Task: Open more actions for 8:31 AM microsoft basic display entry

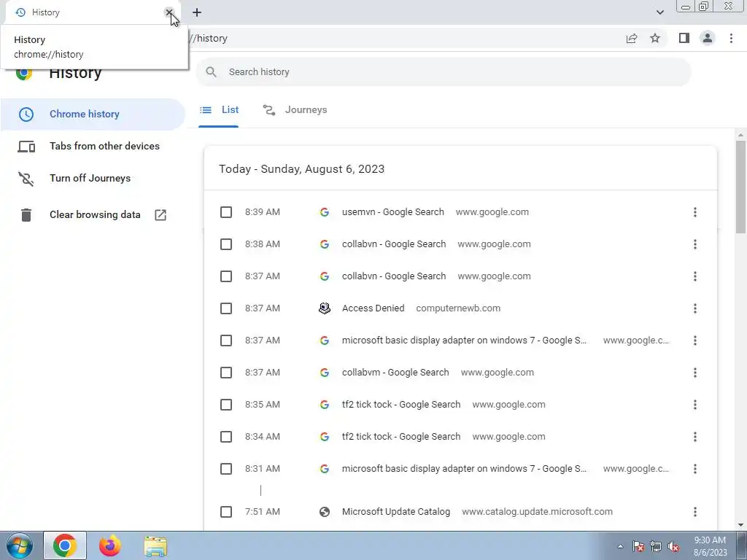Action: (695, 469)
